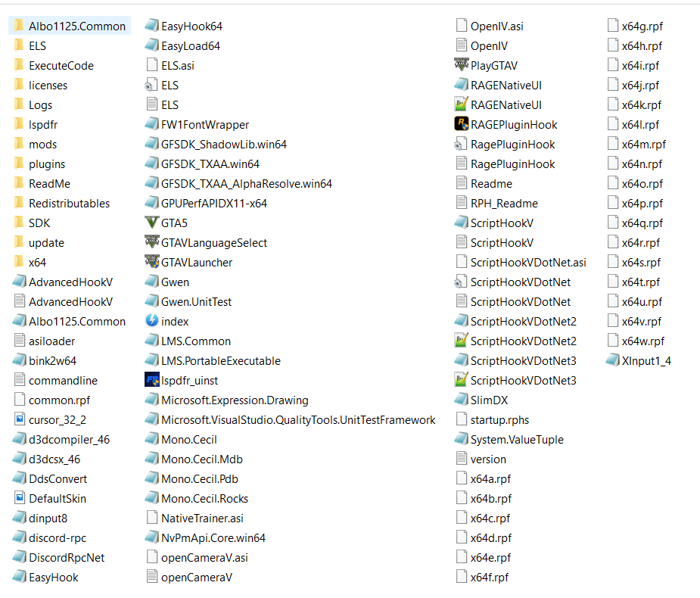Viewport: 700px width, 598px height.
Task: Select the d3dcompiler_46 file name
Action: pos(69,440)
